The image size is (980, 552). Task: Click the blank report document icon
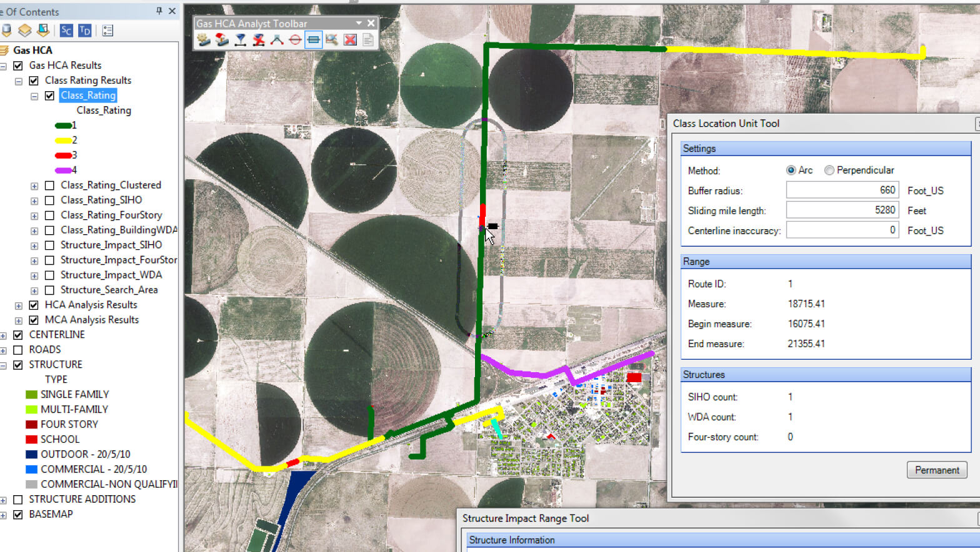tap(368, 40)
